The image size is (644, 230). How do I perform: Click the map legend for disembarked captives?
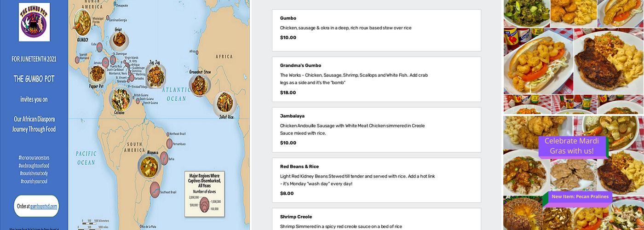205,194
